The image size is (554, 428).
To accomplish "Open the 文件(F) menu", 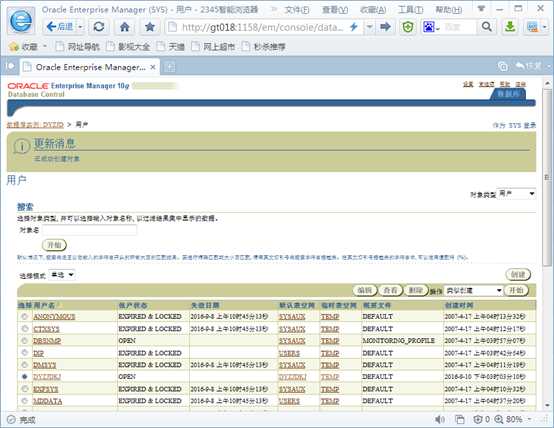I will pyautogui.click(x=297, y=10).
